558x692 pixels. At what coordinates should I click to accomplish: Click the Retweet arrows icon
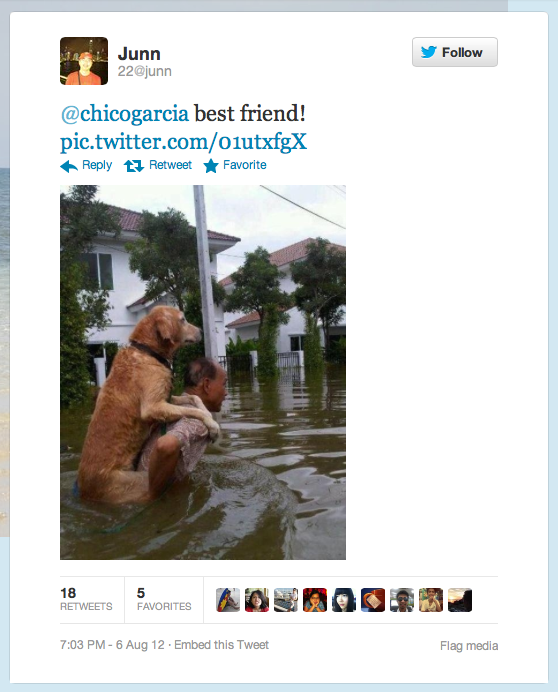click(134, 166)
